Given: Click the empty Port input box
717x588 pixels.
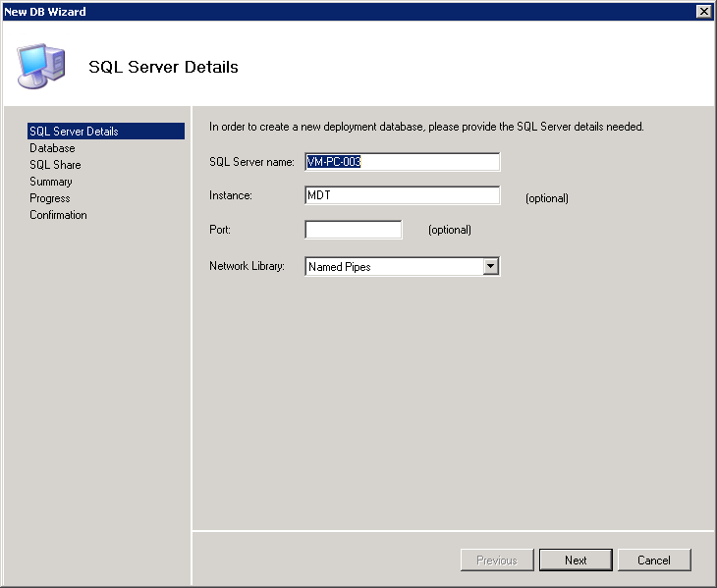Looking at the screenshot, I should (354, 230).
